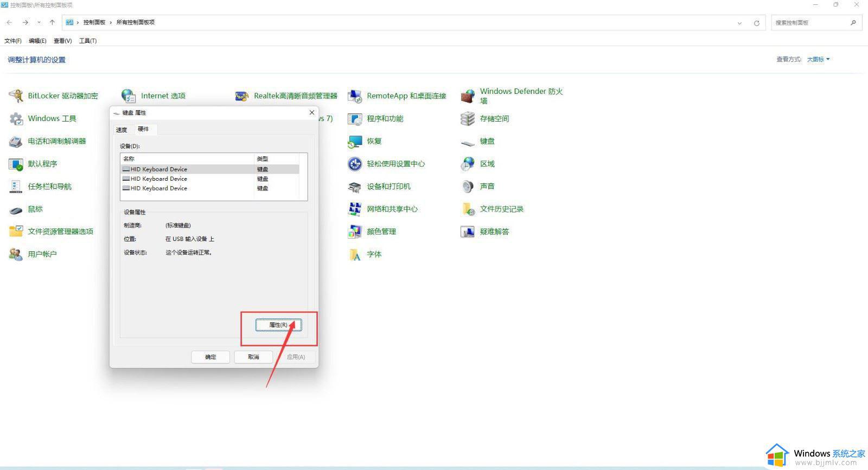
Task: Open 工具(T) menu
Action: click(88, 41)
